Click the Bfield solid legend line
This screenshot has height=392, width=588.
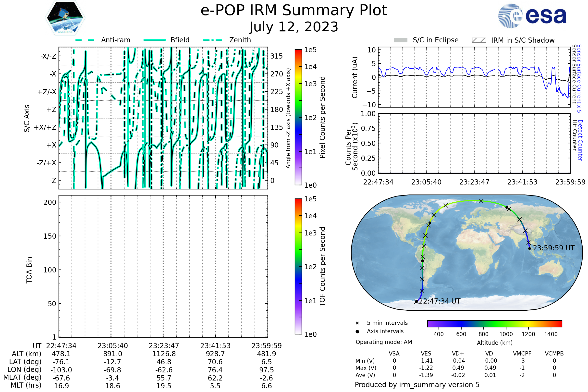[155, 40]
